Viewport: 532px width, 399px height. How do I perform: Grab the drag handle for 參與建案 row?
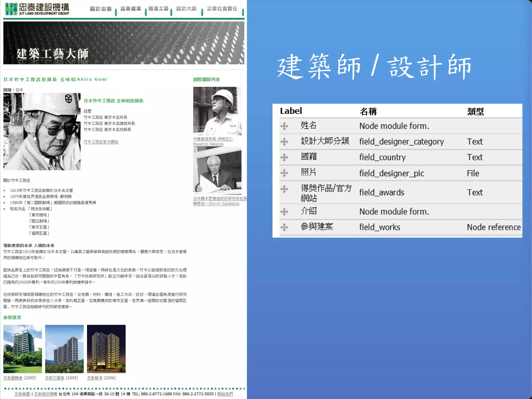284,227
